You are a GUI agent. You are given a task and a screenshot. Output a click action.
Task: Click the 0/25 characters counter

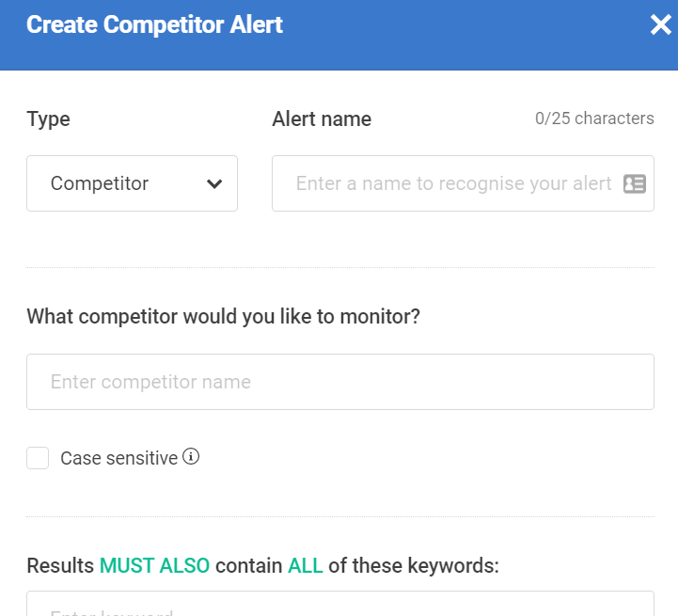click(594, 118)
